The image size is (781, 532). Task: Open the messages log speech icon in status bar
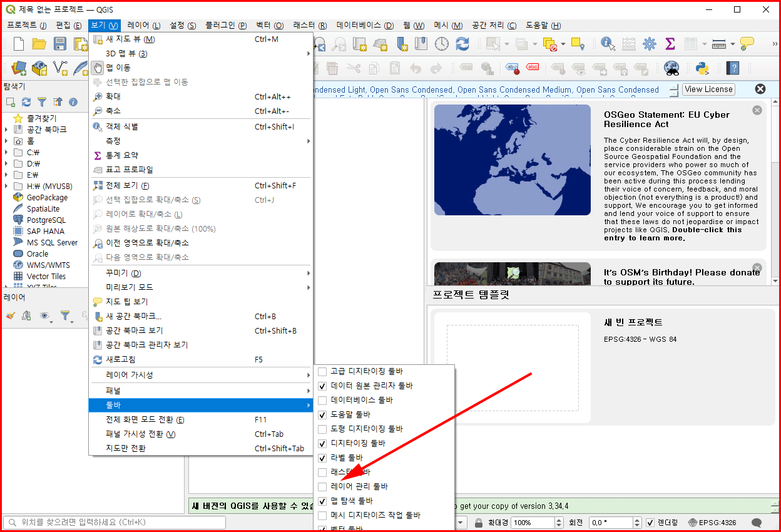[x=757, y=523]
